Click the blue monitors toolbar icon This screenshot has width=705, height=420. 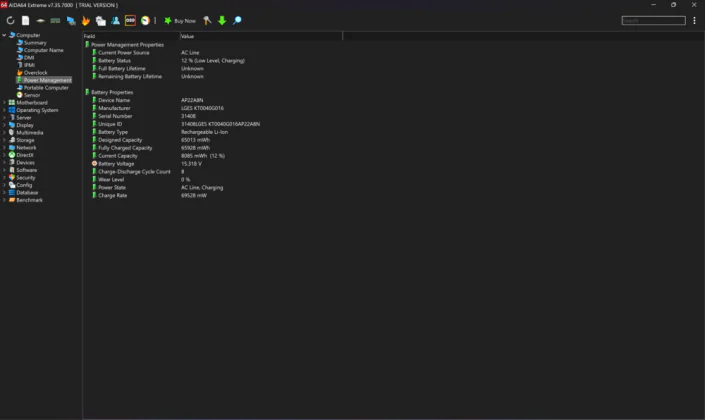(71, 21)
